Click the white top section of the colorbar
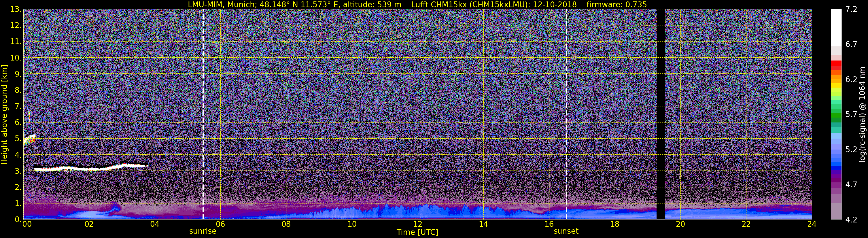 [836, 28]
